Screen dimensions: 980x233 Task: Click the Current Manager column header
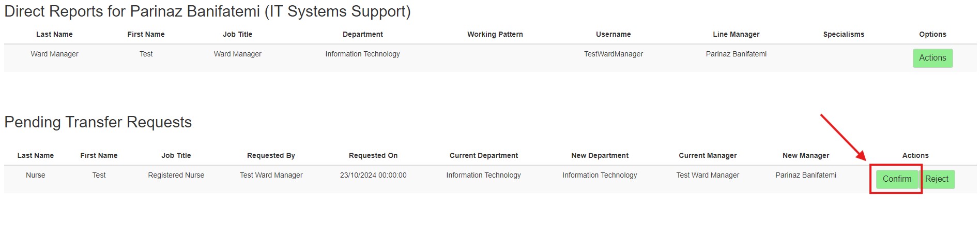coord(708,155)
